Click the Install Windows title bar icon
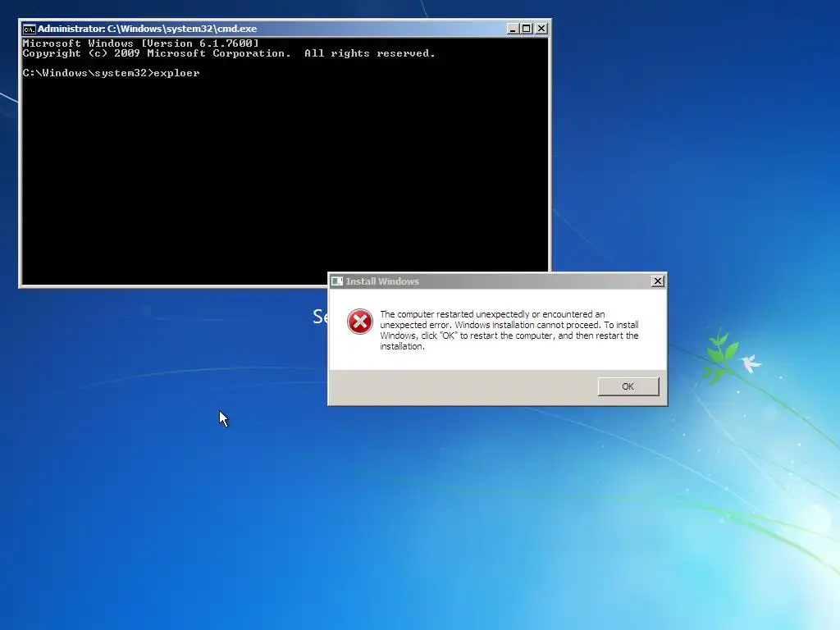 (x=337, y=281)
